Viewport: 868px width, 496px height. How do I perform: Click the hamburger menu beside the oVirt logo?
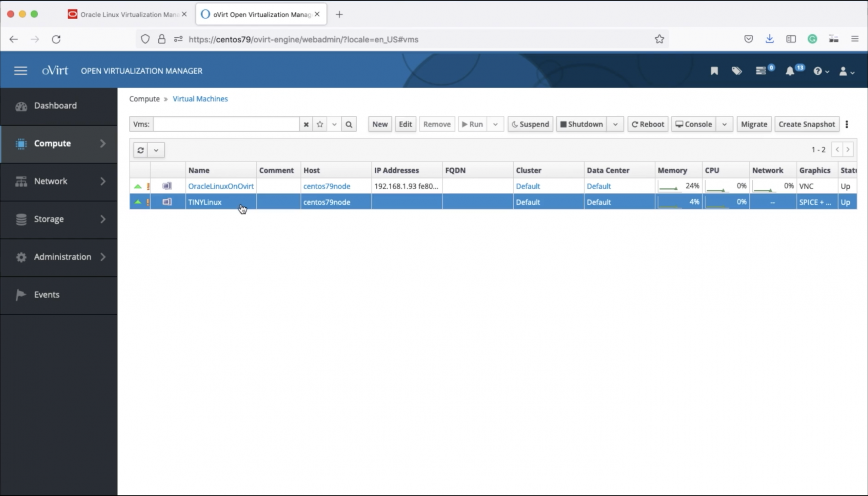(x=20, y=70)
